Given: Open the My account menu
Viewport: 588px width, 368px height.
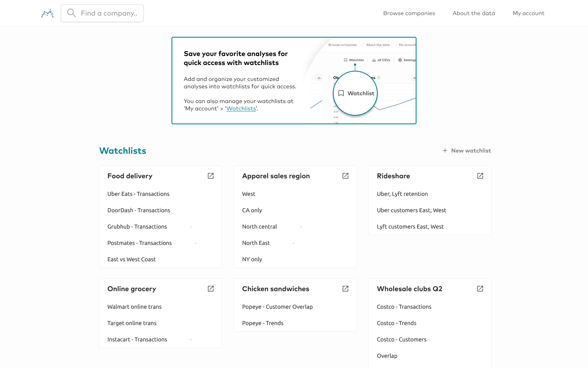Looking at the screenshot, I should (x=528, y=13).
